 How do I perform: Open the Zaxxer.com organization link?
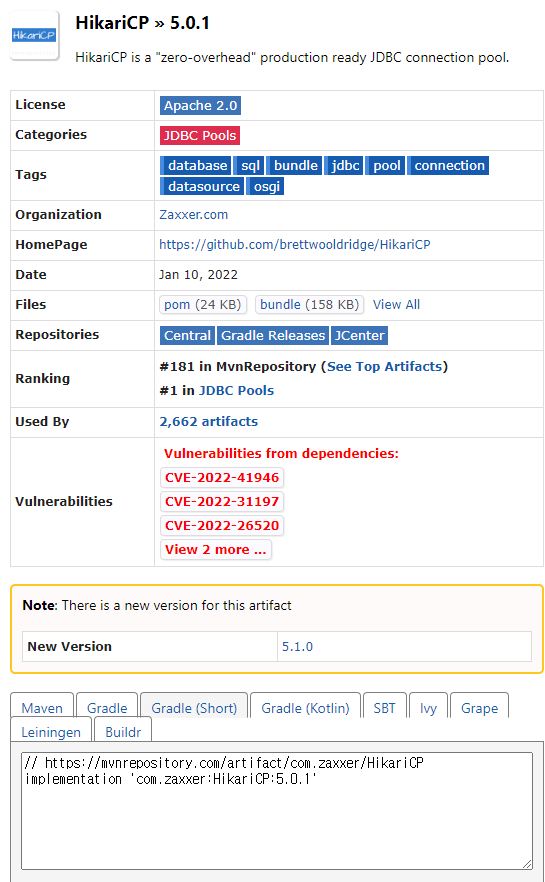tap(193, 215)
